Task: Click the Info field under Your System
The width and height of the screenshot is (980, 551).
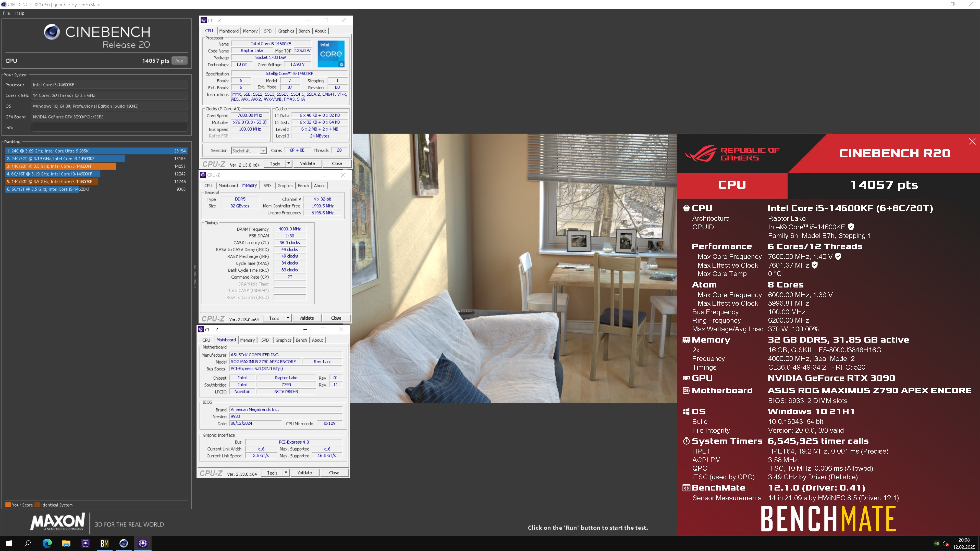Action: (109, 128)
